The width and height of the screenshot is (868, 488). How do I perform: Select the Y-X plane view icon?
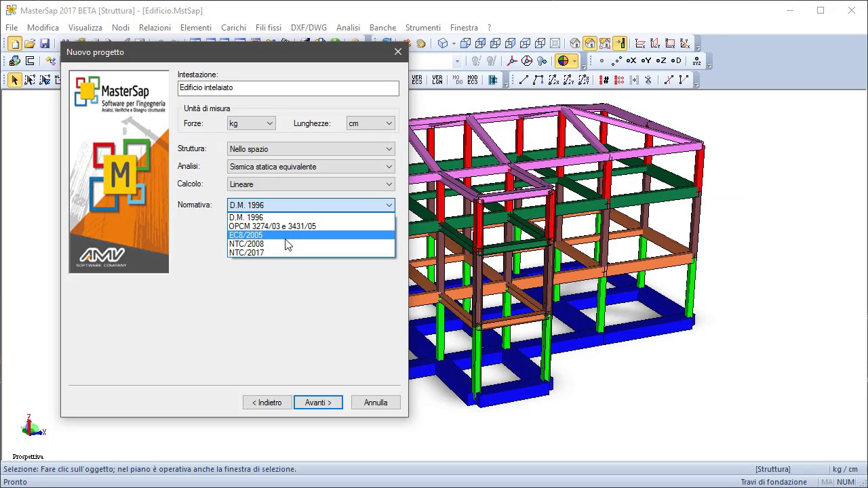640,43
